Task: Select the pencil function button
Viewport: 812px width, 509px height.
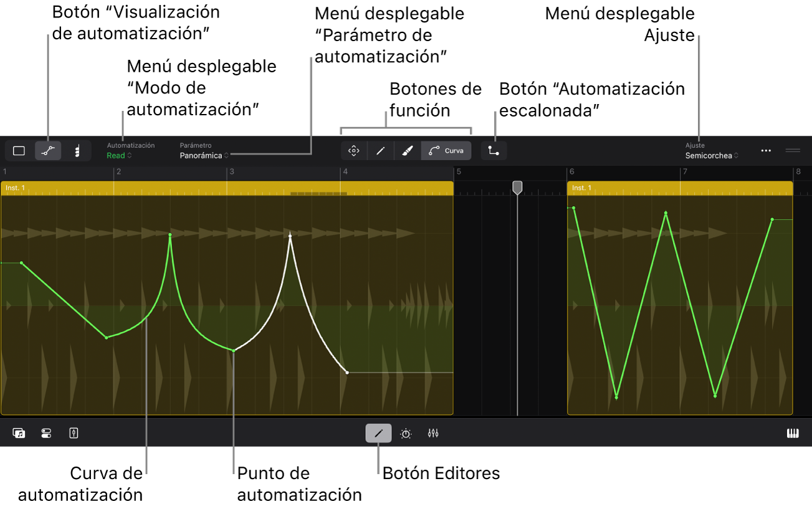Action: click(x=380, y=151)
